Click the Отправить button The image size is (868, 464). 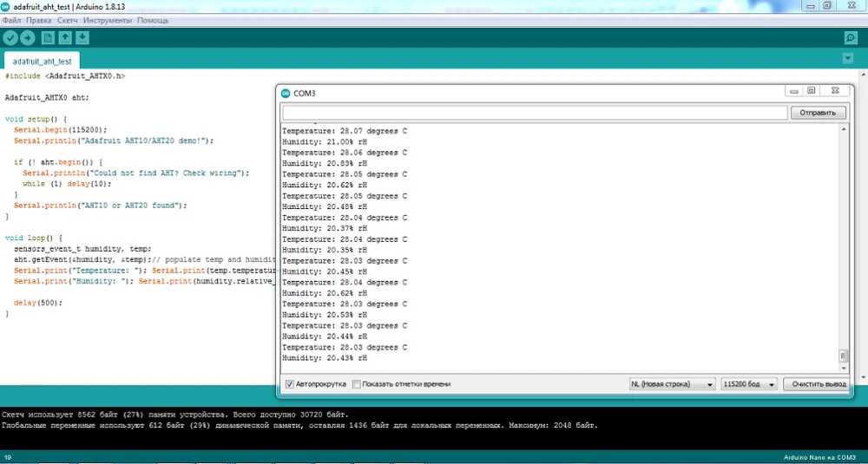click(819, 113)
